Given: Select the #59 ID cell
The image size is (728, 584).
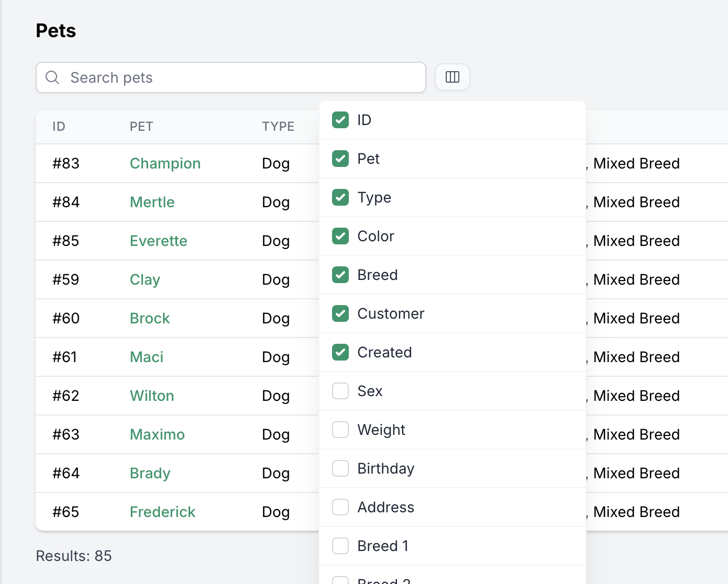Looking at the screenshot, I should [66, 279].
